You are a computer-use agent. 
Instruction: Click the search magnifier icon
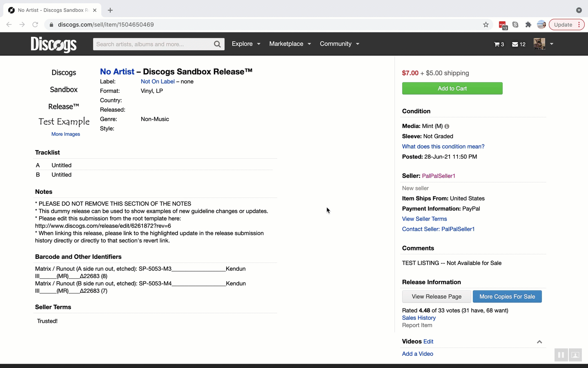(x=217, y=44)
